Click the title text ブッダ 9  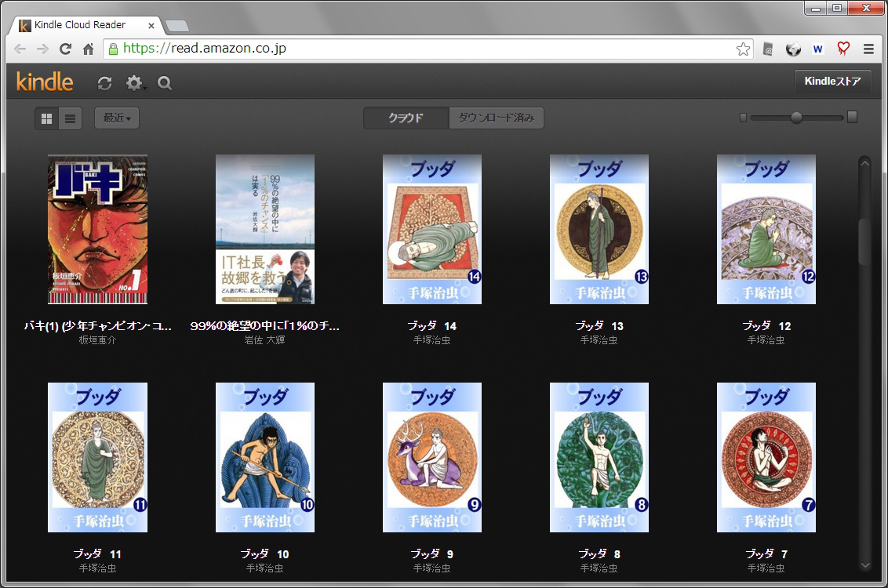[432, 554]
